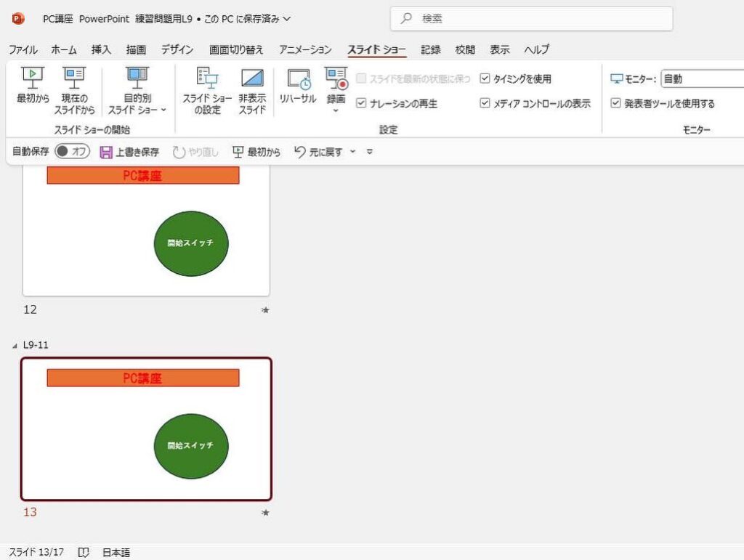Click the accessibility book icon in status bar
Viewport: 744px width, 560px height.
(84, 553)
